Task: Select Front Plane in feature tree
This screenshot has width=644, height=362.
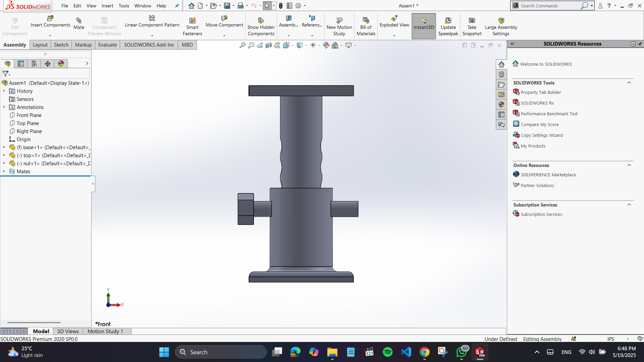Action: tap(29, 115)
